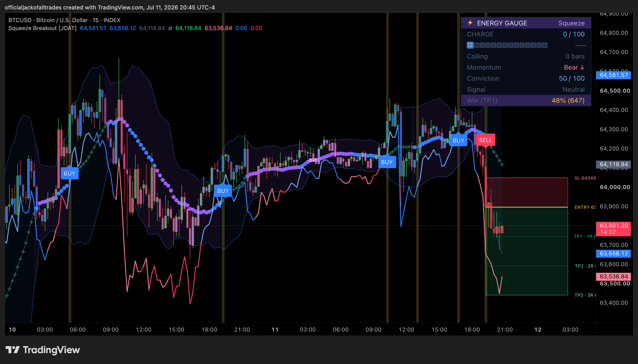The width and height of the screenshot is (638, 364).
Task: Click the 64,000.00 price axis label
Action: (615, 187)
